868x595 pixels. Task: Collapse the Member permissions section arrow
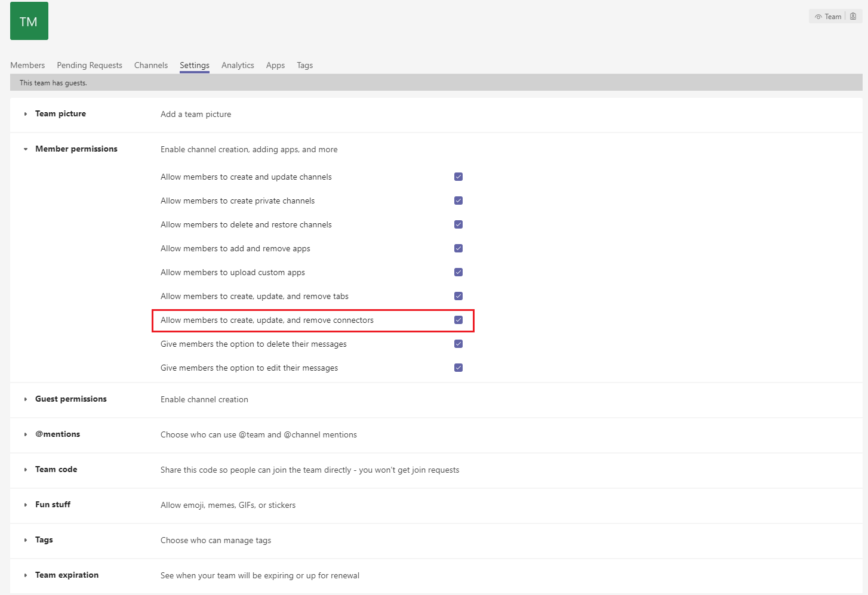click(26, 149)
